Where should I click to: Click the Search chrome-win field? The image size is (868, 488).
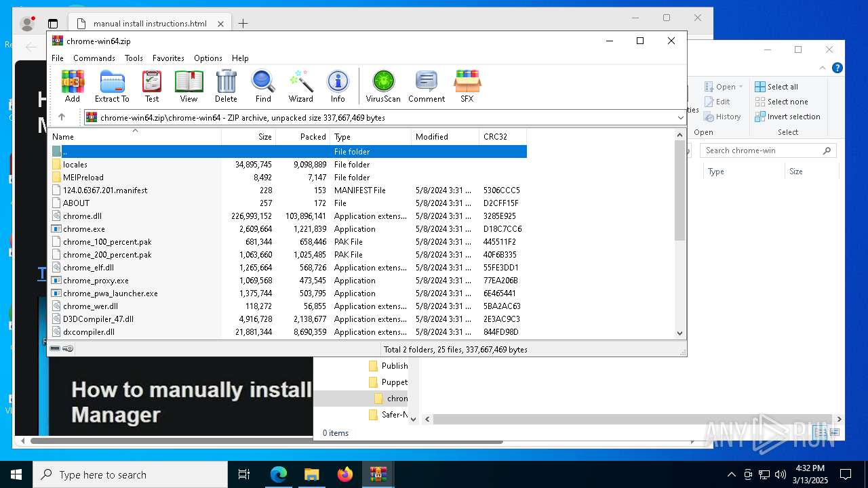[x=768, y=150]
